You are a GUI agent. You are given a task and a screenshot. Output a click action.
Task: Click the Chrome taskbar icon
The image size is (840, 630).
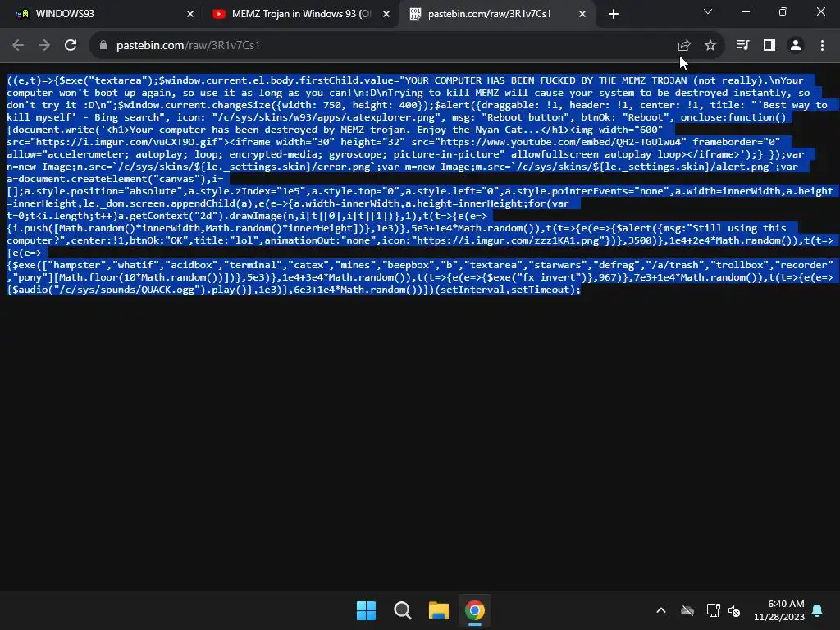point(475,610)
